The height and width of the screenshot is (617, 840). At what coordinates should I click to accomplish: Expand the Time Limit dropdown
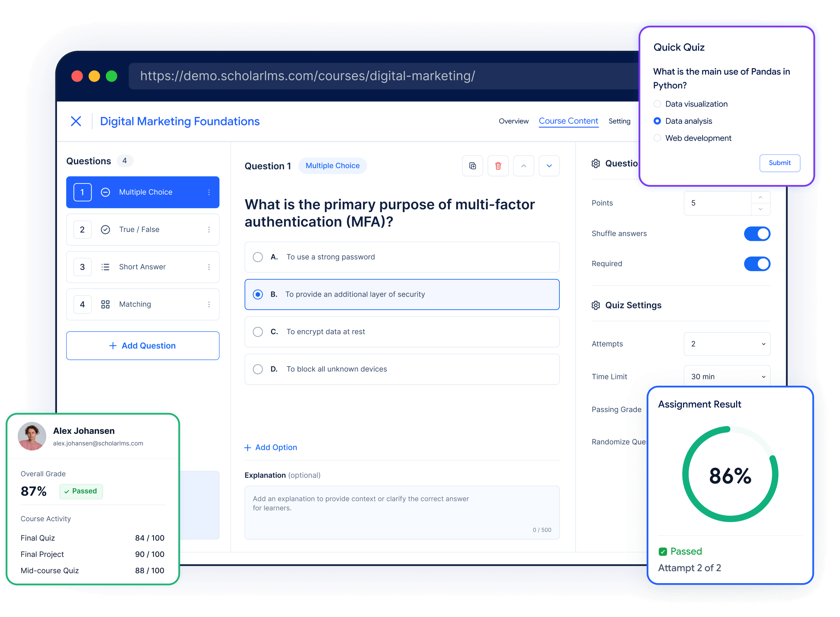tap(727, 376)
